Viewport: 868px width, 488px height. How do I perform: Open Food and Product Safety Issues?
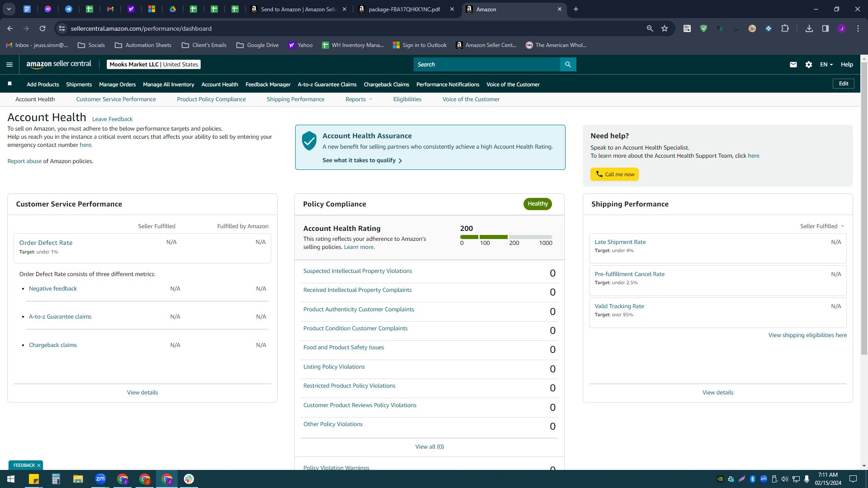click(344, 347)
